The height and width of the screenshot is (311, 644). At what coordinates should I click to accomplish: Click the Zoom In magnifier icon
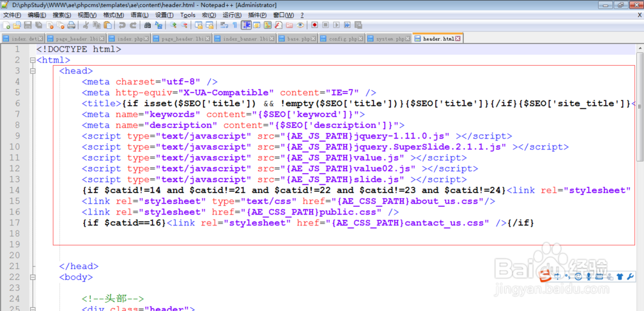(173, 25)
